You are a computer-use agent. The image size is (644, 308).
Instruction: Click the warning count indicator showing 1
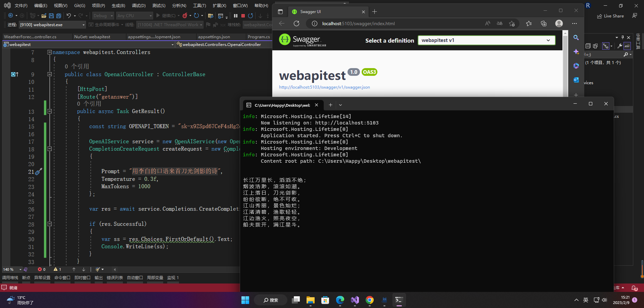pyautogui.click(x=57, y=269)
